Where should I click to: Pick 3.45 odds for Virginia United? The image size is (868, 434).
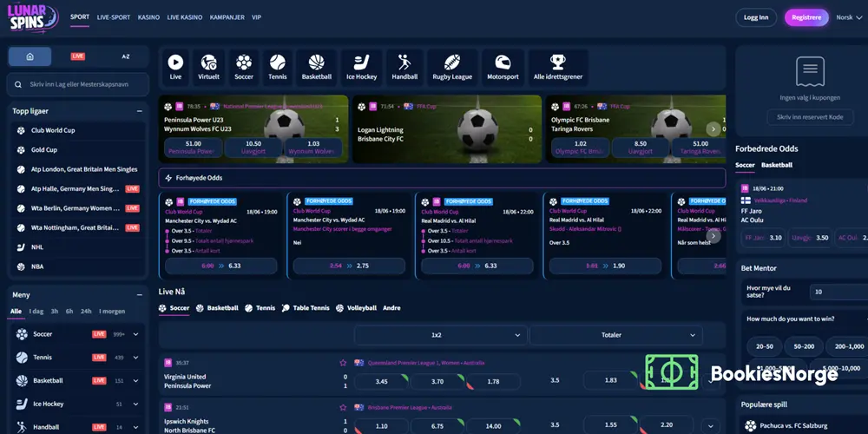[x=381, y=381]
